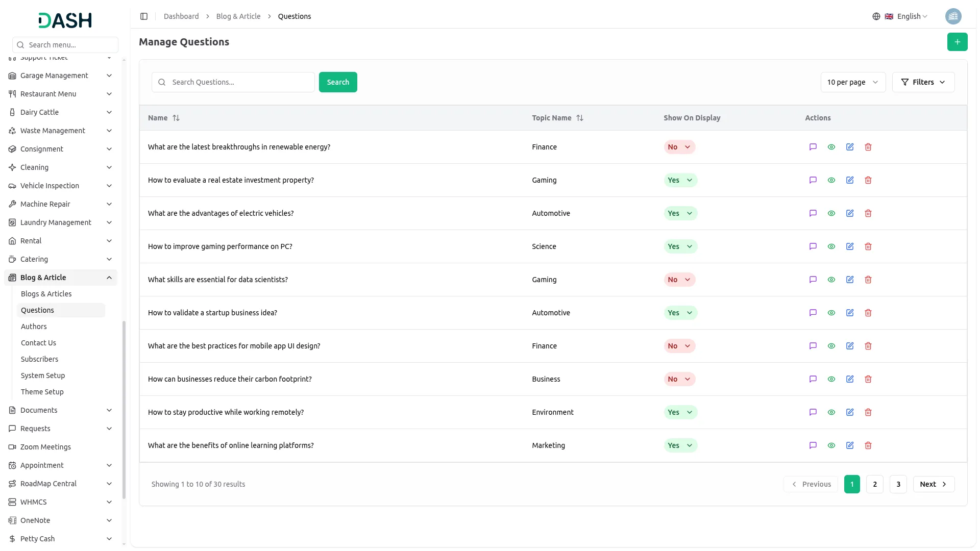Focus the Search Questions input field

click(x=240, y=82)
